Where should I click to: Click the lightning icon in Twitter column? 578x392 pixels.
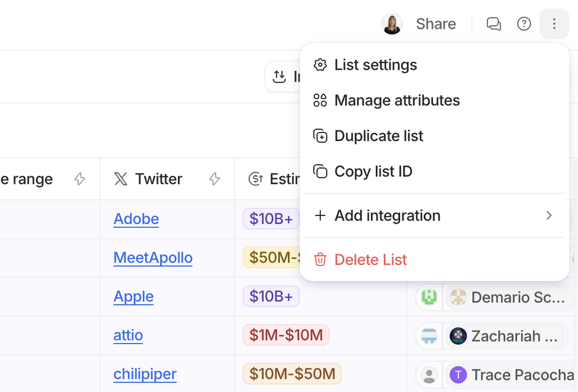point(214,179)
